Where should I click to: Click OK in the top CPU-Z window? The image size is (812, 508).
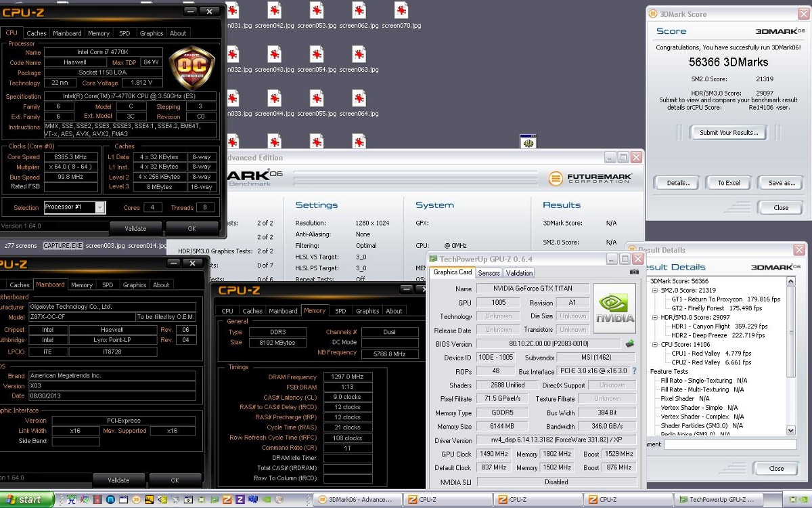point(191,228)
